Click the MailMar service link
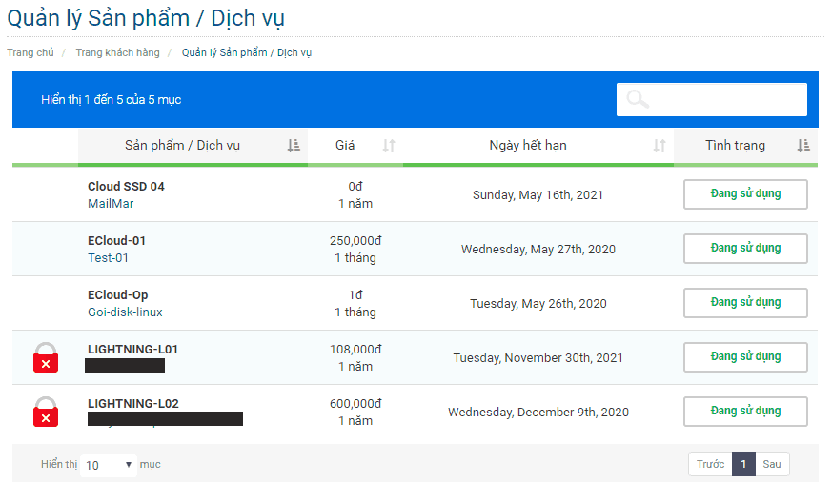The height and width of the screenshot is (504, 832). tap(111, 204)
